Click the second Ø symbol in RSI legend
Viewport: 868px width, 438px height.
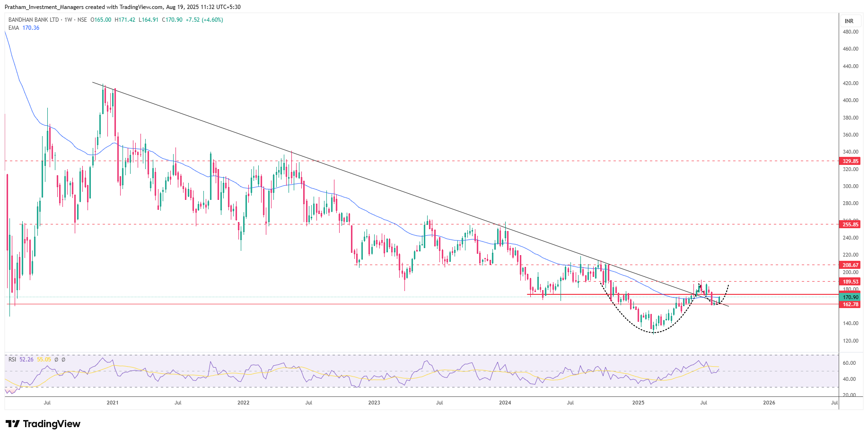(63, 360)
